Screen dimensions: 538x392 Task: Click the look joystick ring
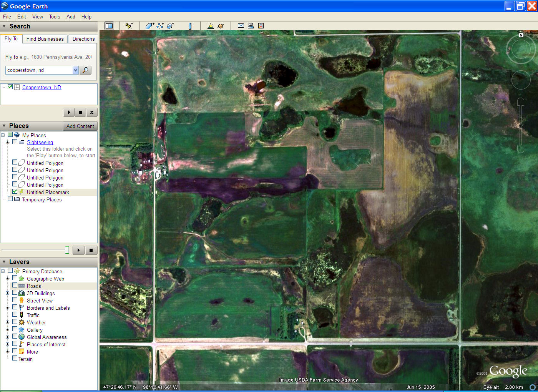tap(521, 49)
